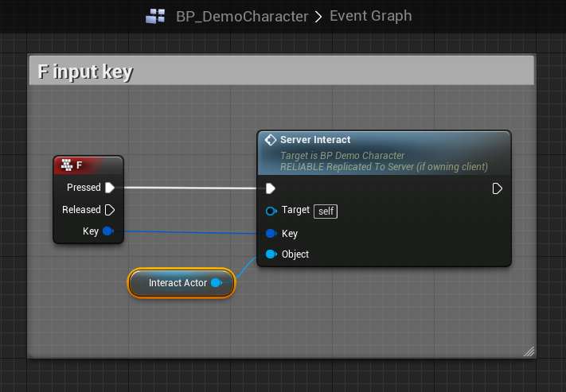Click the Server Interact node title
Viewport: 566px width, 392px height.
(x=315, y=140)
